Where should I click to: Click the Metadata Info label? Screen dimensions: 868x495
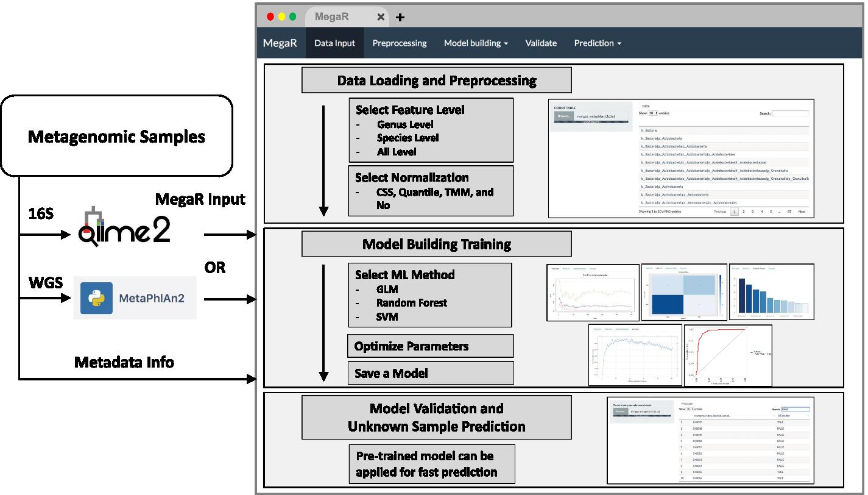tap(124, 362)
